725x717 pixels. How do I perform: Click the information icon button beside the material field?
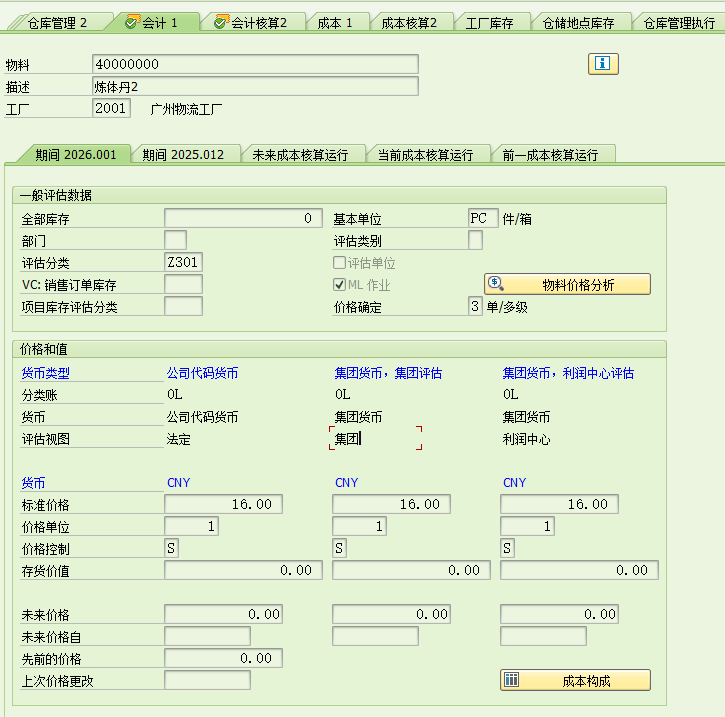click(x=603, y=64)
